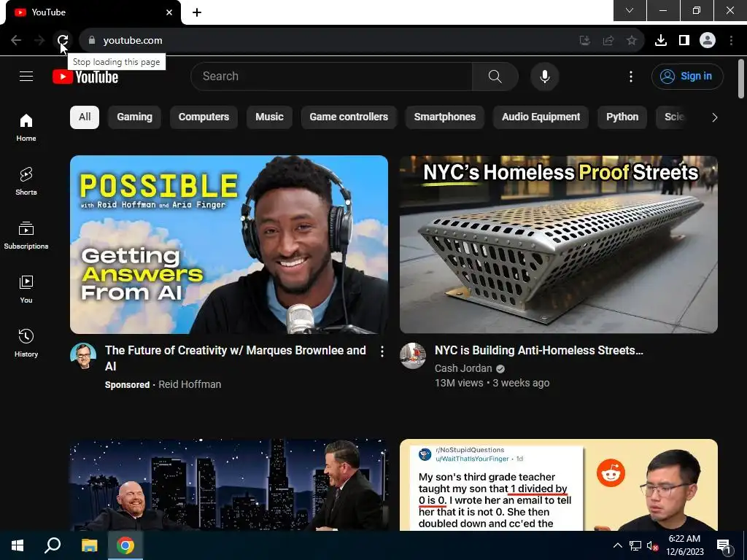Viewport: 747px width, 560px height.
Task: Open options menu for sponsored video
Action: (x=382, y=351)
